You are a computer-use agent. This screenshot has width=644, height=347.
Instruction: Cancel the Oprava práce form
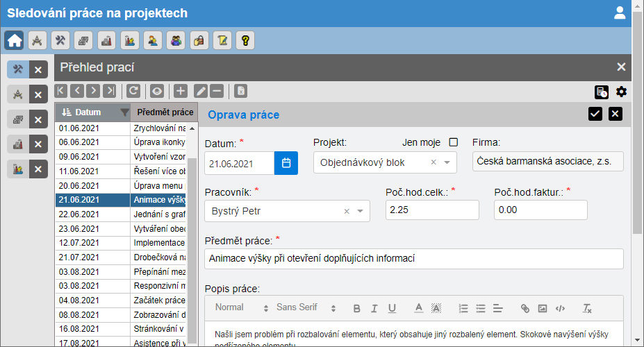pos(616,114)
